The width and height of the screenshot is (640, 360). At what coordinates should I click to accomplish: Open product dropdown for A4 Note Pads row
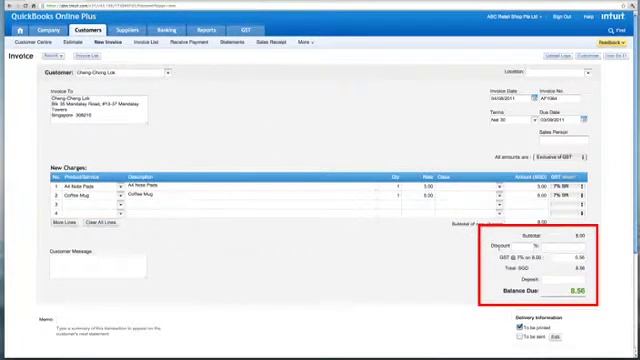coord(120,187)
